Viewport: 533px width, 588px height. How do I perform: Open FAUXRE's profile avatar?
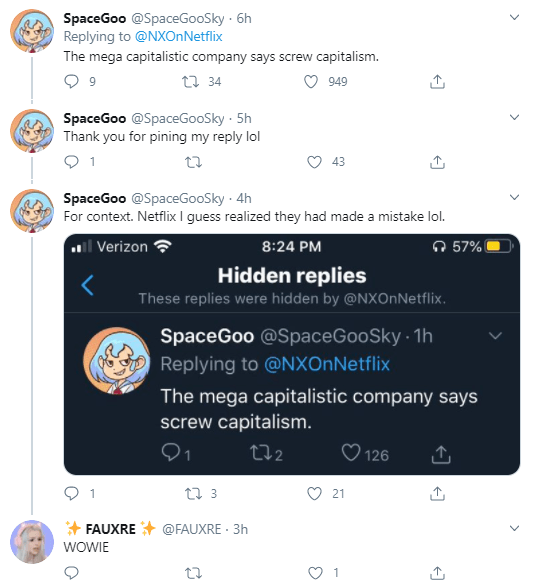tap(32, 542)
